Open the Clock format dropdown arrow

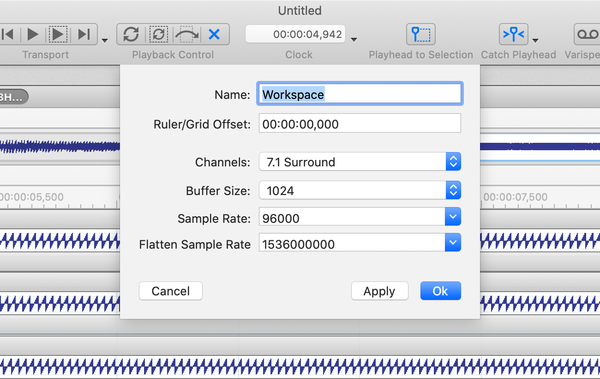[354, 39]
